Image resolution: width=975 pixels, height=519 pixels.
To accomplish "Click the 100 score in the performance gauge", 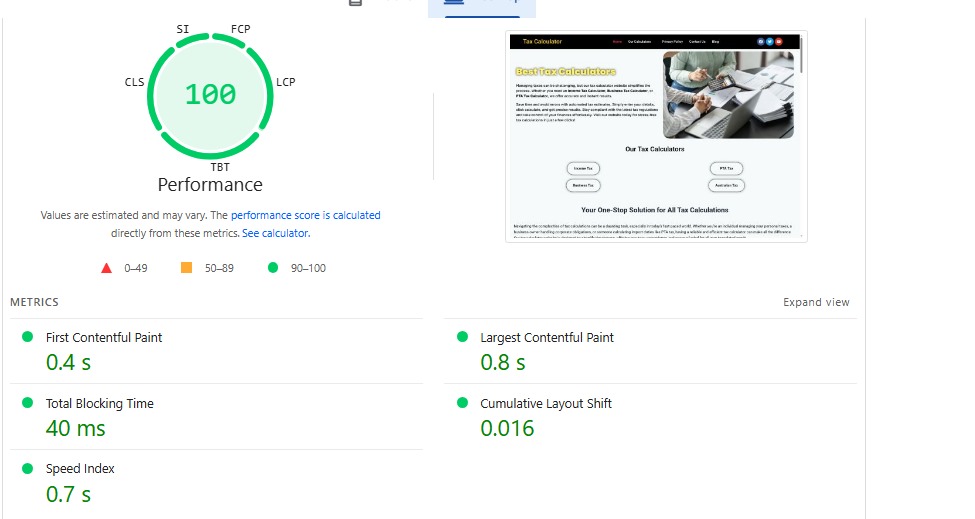I will pos(210,95).
